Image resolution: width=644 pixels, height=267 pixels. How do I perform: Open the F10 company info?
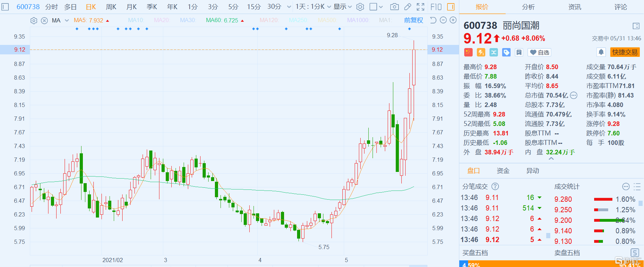point(436,7)
